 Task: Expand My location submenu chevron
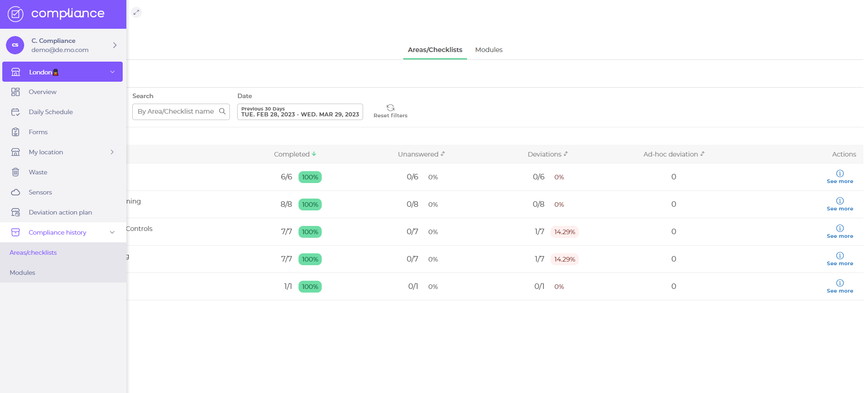click(112, 152)
